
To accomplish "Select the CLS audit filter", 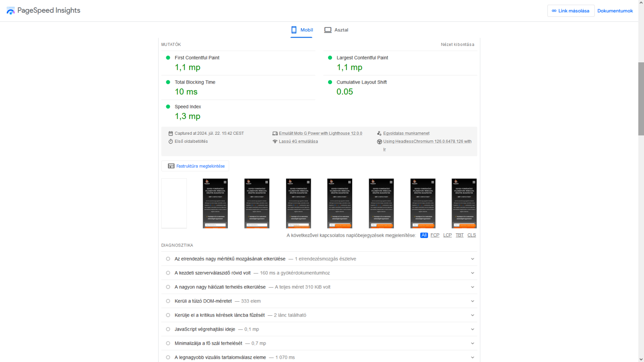I will (x=472, y=235).
